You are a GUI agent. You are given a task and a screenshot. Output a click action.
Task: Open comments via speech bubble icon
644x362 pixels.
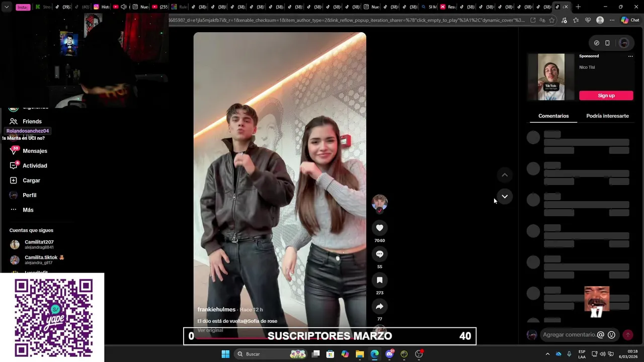(x=379, y=254)
